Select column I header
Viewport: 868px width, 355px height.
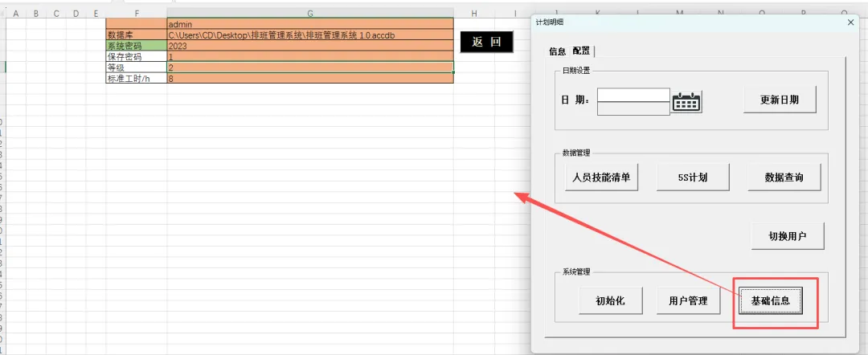(x=515, y=13)
